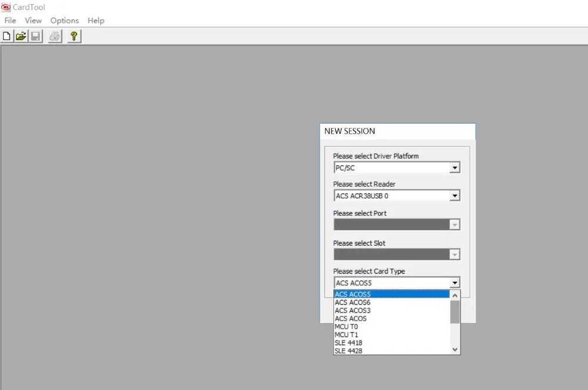
Task: Open the File menu
Action: click(10, 21)
